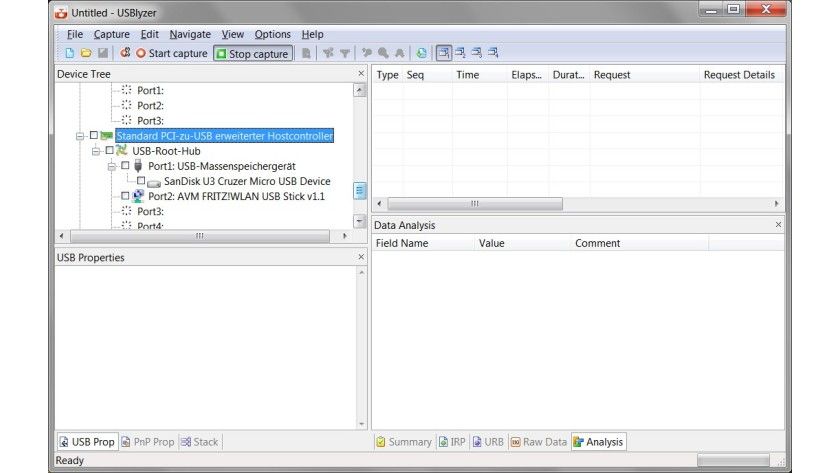The image size is (840, 473).
Task: Click the capture hot-plugged devices icon
Action: [x=125, y=52]
